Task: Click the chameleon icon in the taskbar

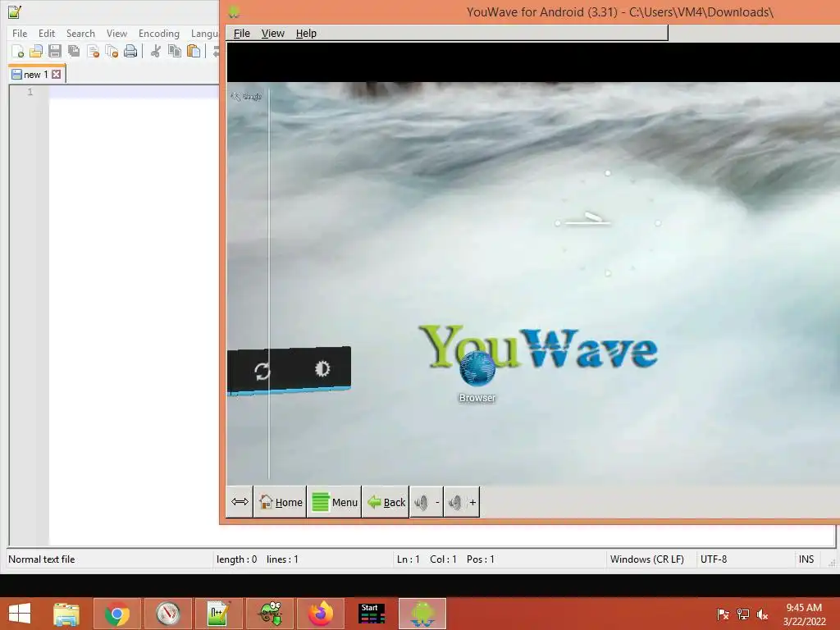Action: tap(270, 614)
